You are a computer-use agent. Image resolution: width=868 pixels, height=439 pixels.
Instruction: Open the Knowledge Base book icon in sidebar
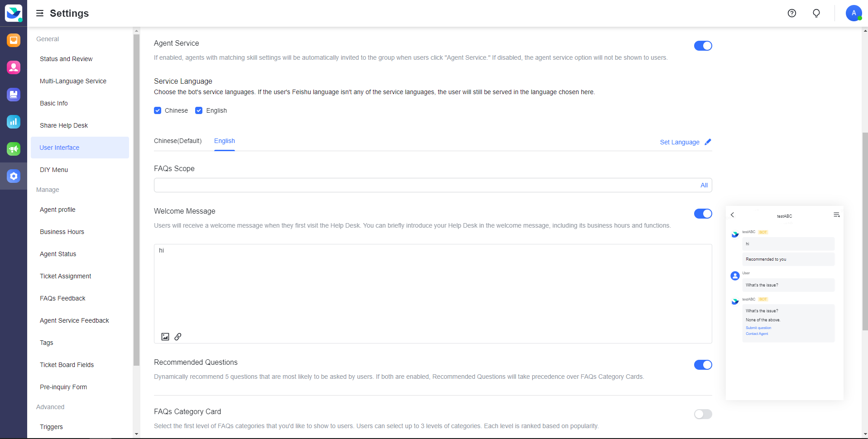[14, 95]
